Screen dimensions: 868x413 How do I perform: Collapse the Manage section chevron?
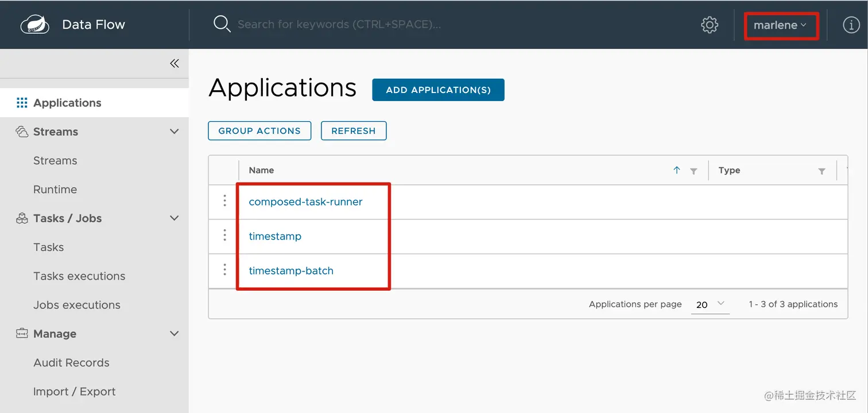(175, 333)
